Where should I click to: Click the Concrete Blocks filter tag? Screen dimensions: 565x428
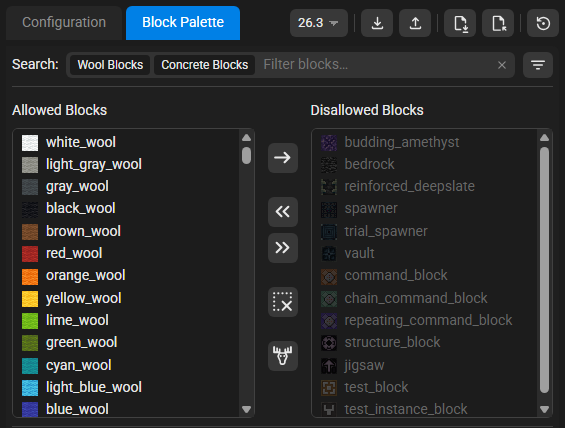point(204,65)
